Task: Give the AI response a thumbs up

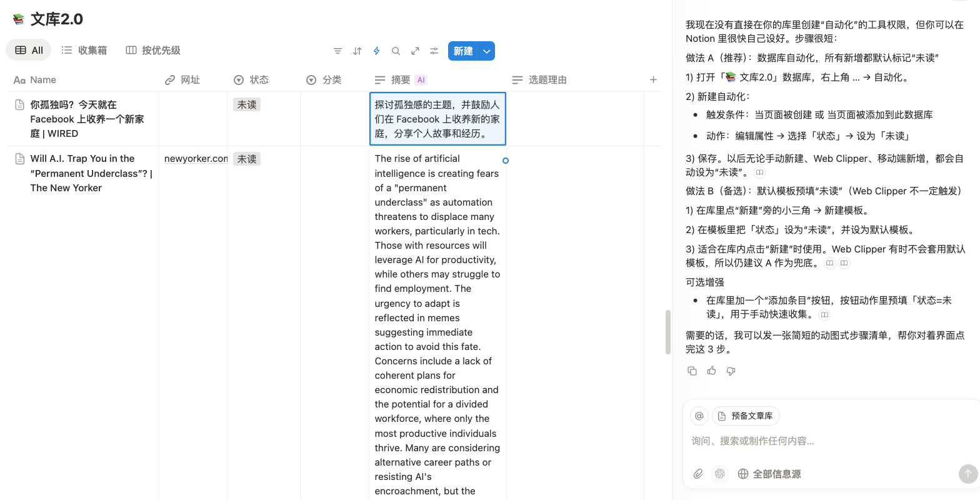Action: click(711, 371)
